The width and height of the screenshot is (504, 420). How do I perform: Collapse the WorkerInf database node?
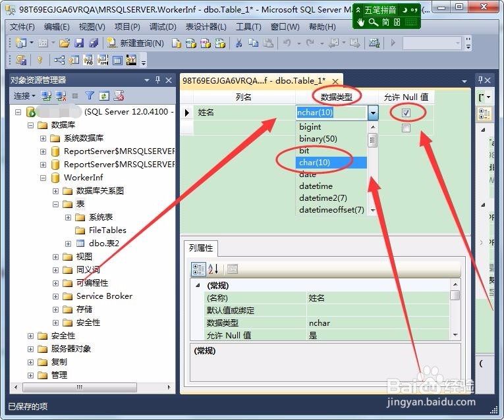click(x=43, y=178)
